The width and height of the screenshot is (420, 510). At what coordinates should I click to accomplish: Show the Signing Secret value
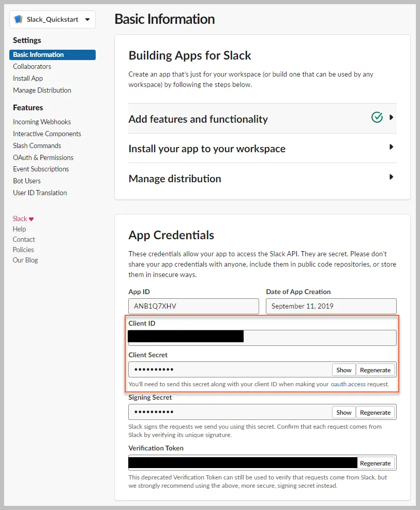coord(343,413)
